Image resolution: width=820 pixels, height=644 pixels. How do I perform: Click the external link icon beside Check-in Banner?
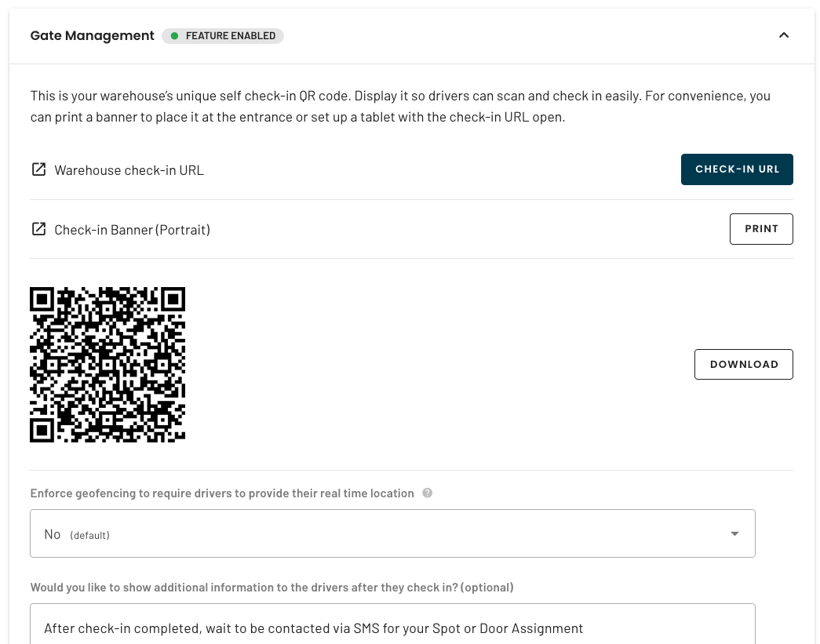[38, 229]
